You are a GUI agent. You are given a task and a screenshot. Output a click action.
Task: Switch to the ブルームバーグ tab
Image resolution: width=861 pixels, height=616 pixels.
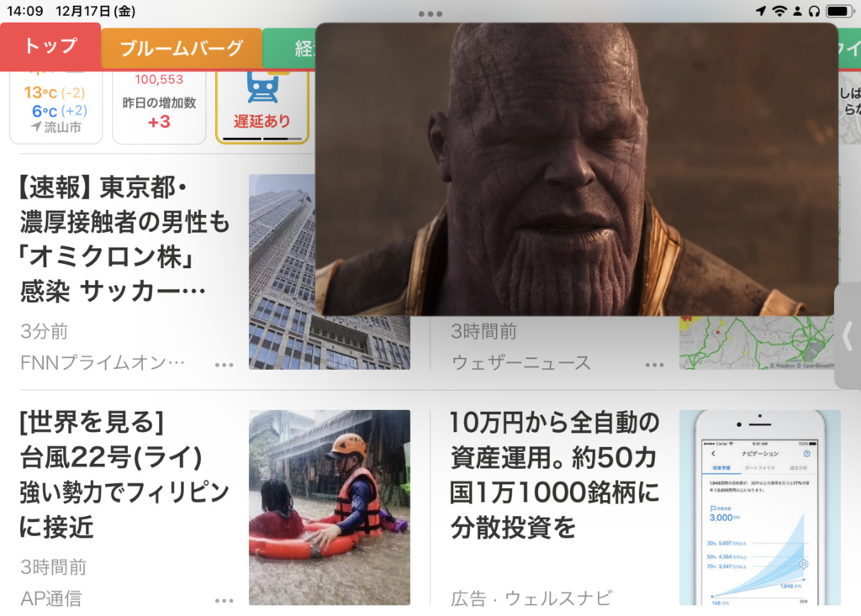click(x=182, y=48)
